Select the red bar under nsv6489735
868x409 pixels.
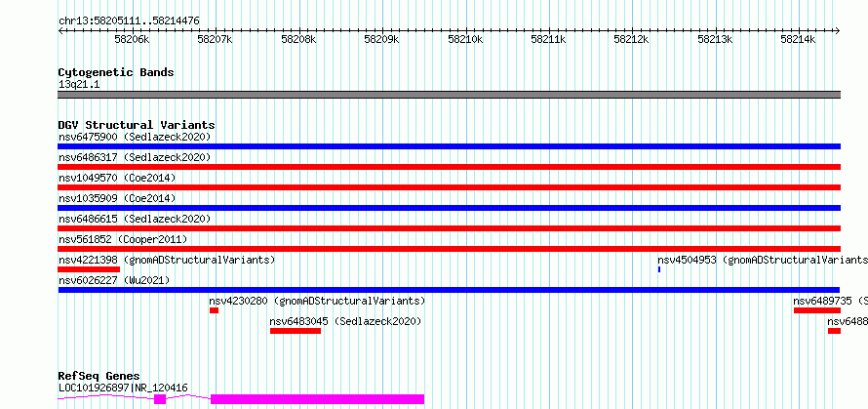click(817, 310)
